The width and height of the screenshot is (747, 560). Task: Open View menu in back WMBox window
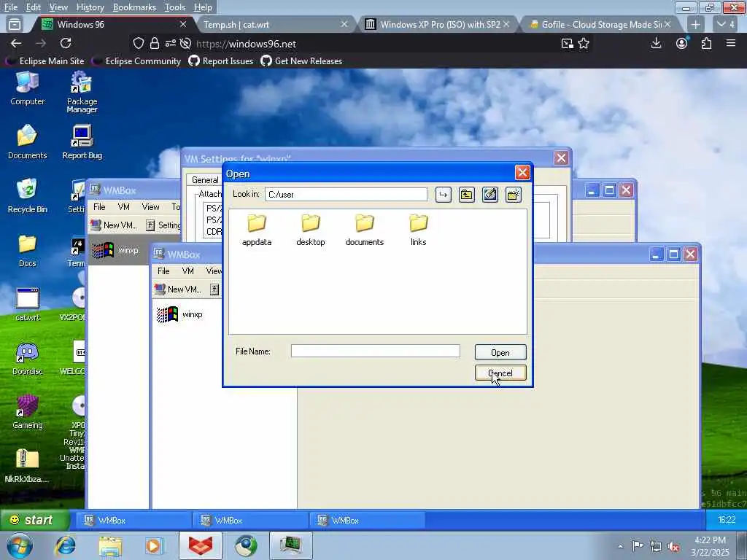point(150,206)
